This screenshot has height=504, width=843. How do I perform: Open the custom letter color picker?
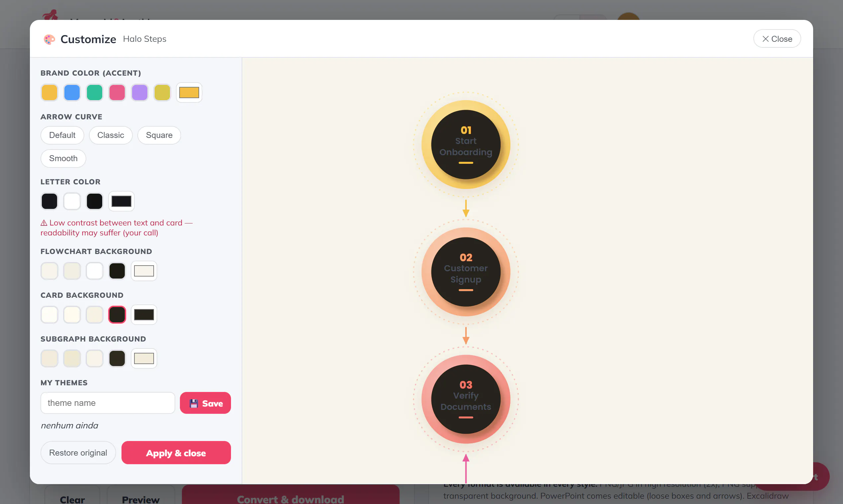click(x=121, y=201)
